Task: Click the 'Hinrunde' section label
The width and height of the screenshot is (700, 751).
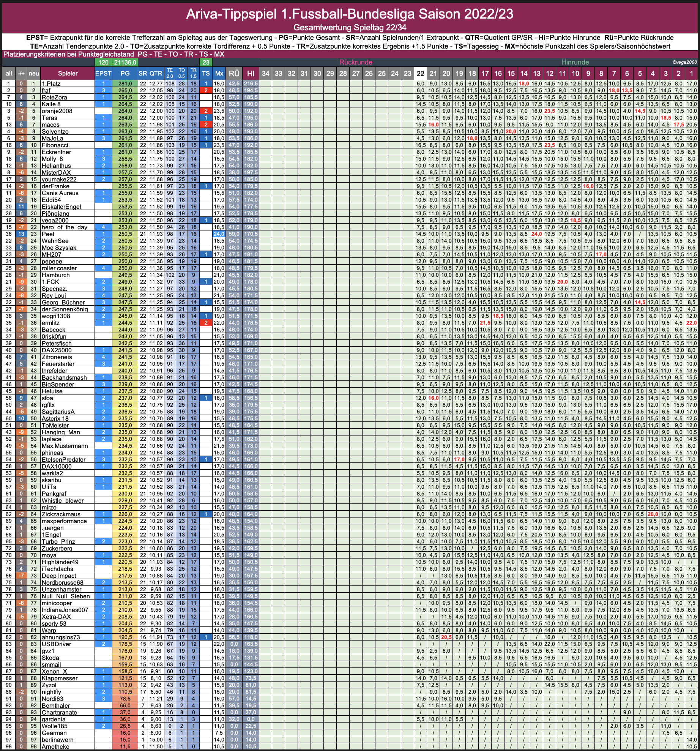Action: tap(575, 62)
